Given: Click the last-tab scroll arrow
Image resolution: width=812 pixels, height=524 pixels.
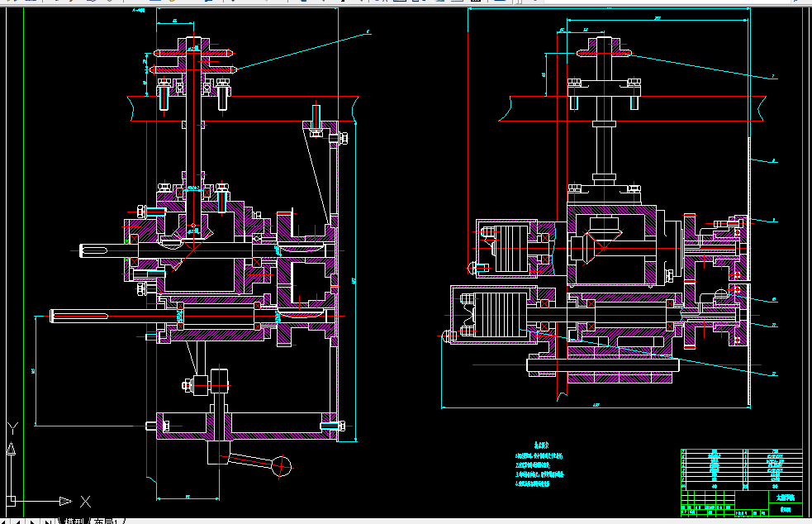Looking at the screenshot, I should click(x=47, y=521).
